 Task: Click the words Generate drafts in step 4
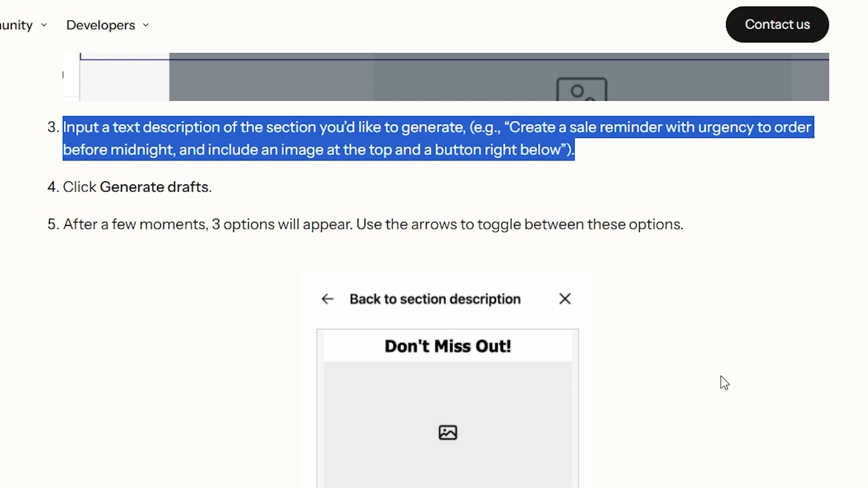155,187
